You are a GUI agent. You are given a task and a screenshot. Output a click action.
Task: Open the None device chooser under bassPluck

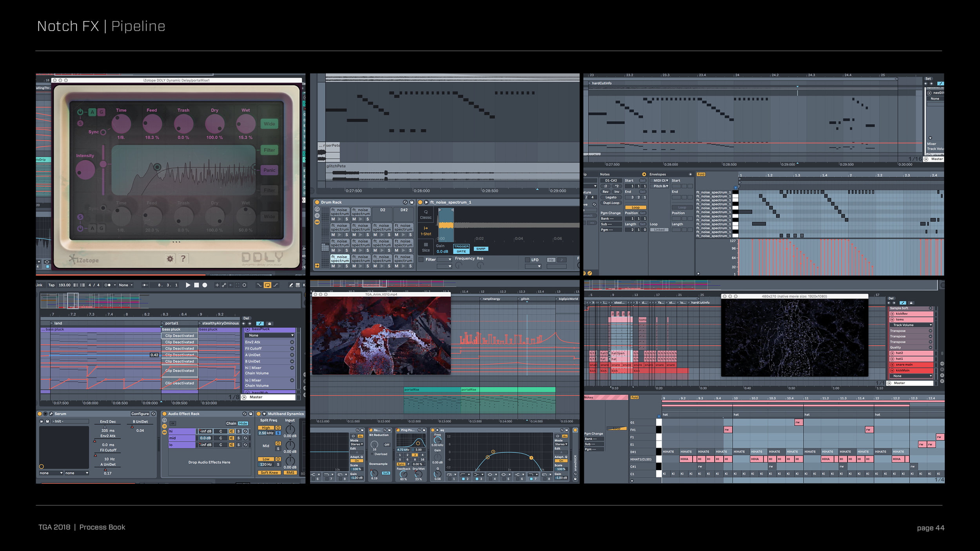tap(270, 335)
